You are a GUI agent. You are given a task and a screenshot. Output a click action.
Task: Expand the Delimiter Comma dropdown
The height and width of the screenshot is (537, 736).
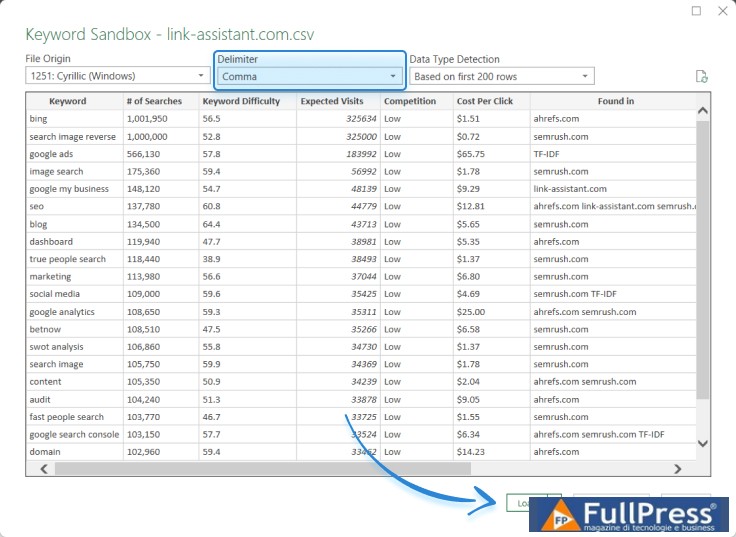tap(310, 76)
